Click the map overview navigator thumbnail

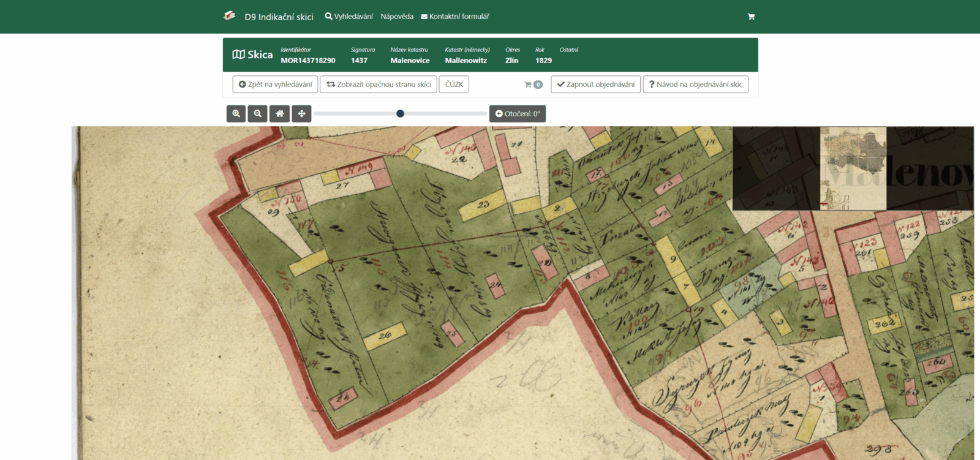pos(853,168)
